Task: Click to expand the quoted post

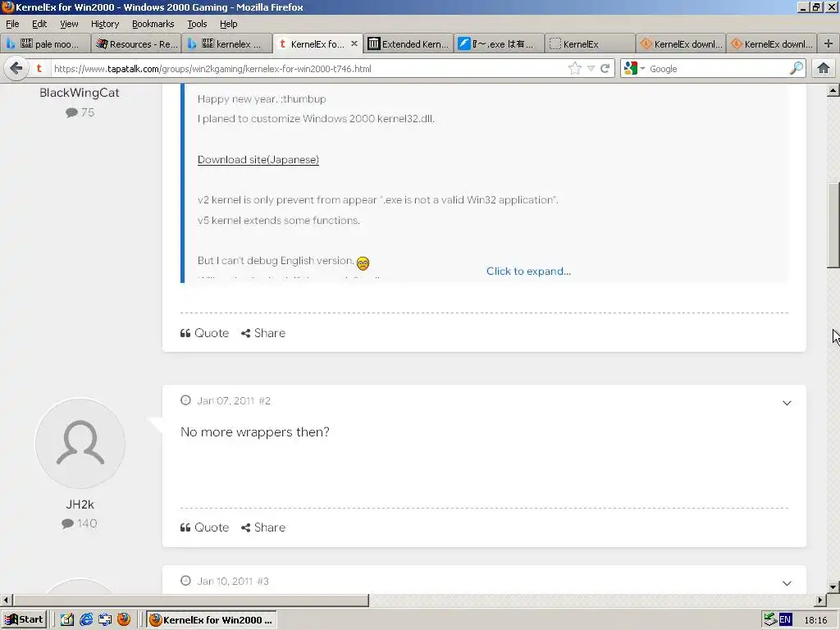Action: [x=528, y=271]
